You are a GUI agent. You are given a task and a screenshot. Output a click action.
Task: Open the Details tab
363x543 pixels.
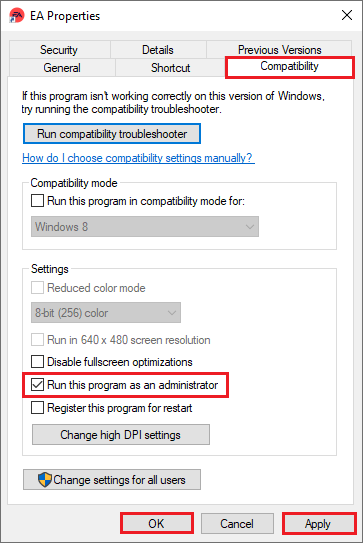158,50
